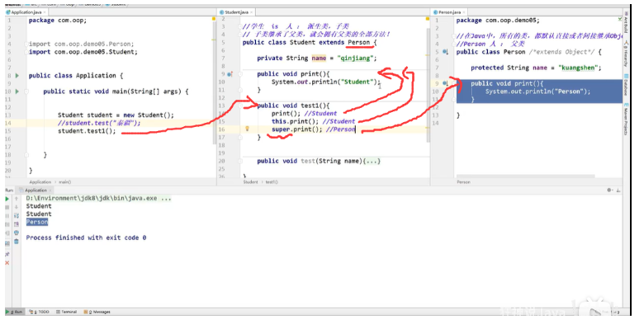Click subclass gutter icon at class Person
The image size is (644, 324).
pyautogui.click(x=445, y=52)
